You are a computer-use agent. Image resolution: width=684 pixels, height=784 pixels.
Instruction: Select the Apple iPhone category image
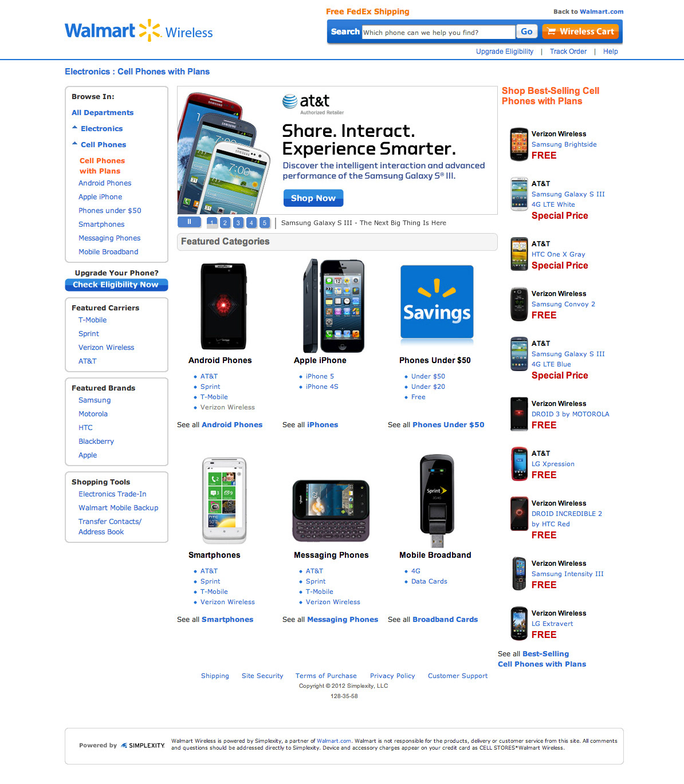(333, 306)
